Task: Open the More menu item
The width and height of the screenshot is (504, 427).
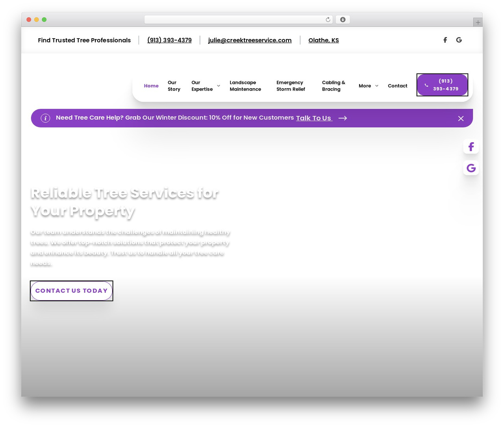Action: pos(365,86)
